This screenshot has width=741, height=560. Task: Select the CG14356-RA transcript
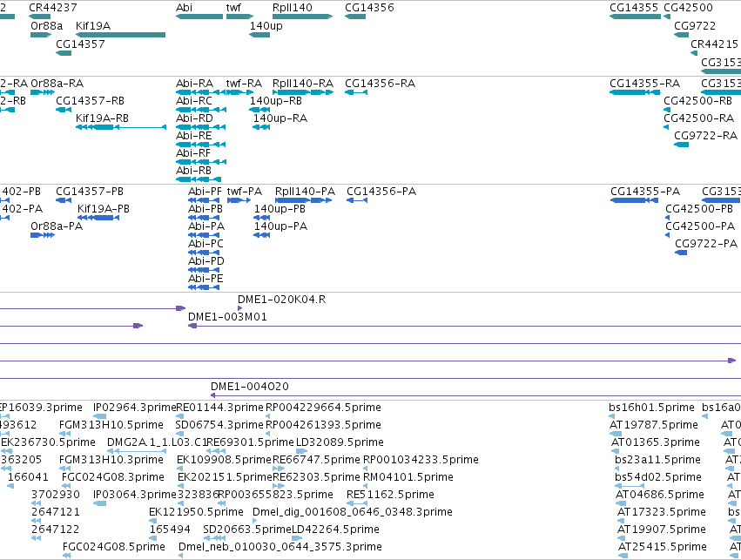[x=356, y=92]
